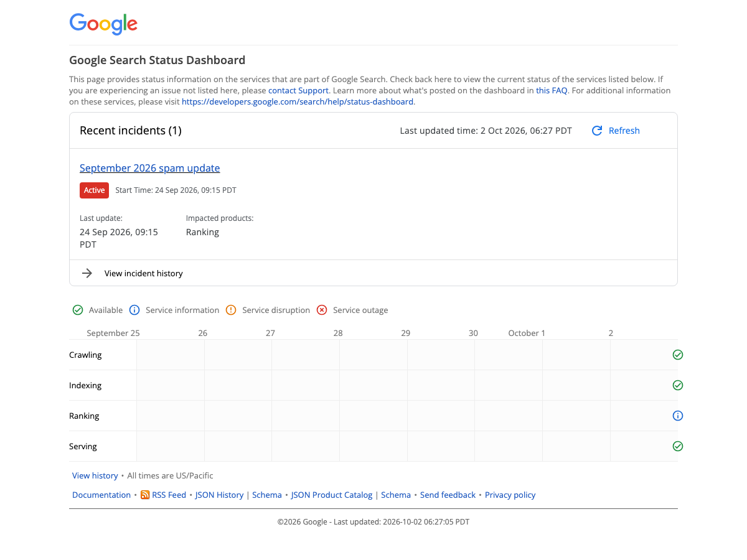Click the 2 date header in timeline

click(611, 333)
